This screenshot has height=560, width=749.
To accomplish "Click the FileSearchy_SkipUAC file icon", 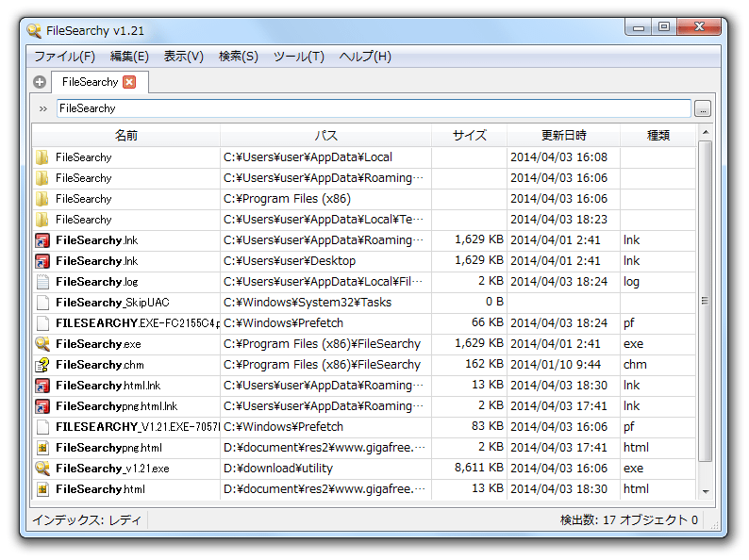I will [x=42, y=303].
